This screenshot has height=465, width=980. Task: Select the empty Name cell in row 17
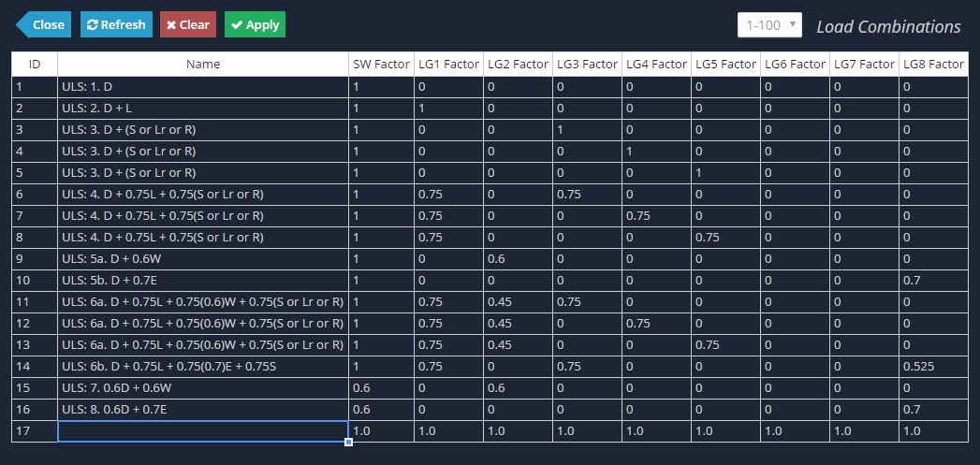pos(203,431)
